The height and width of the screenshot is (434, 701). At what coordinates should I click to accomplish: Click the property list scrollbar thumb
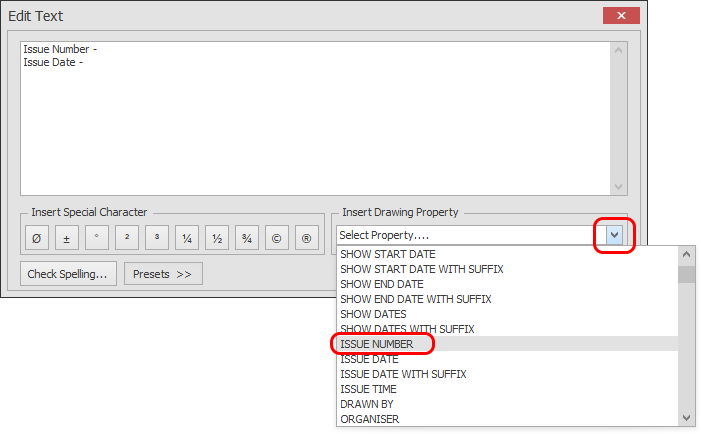click(686, 274)
